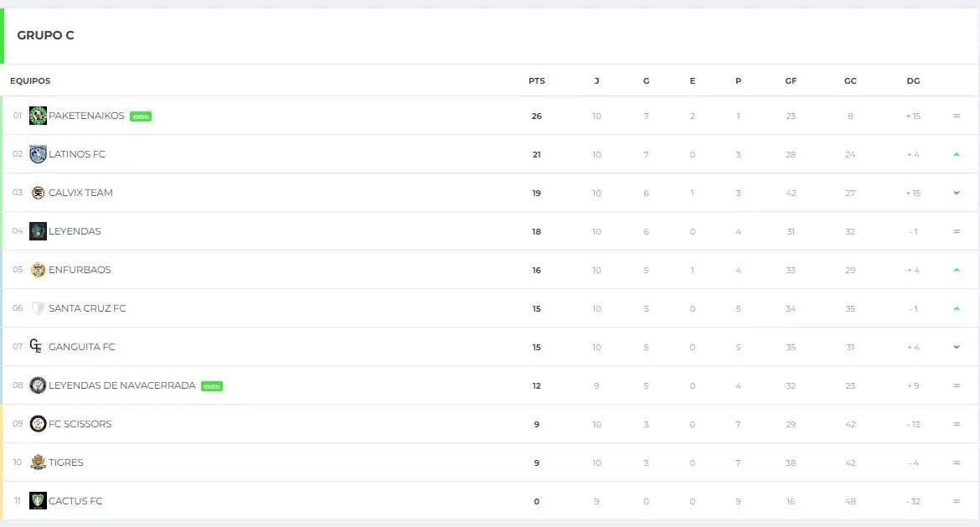Click the Tigres team badge icon
The width and height of the screenshot is (980, 527).
click(39, 462)
